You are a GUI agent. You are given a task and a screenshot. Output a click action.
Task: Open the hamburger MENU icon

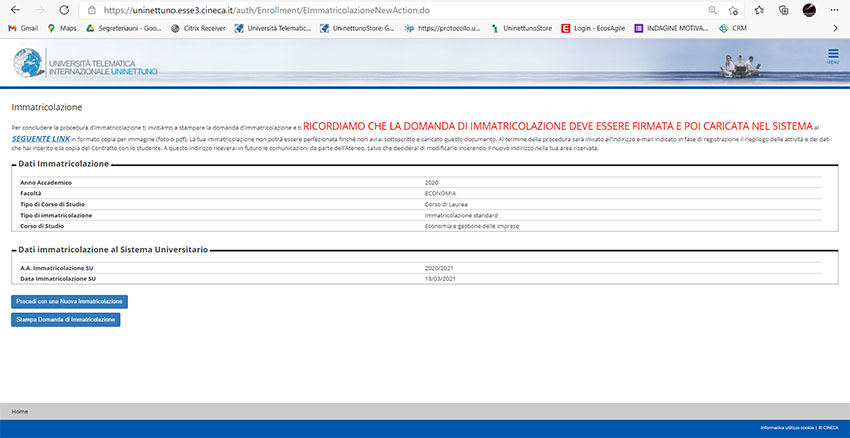pyautogui.click(x=832, y=55)
